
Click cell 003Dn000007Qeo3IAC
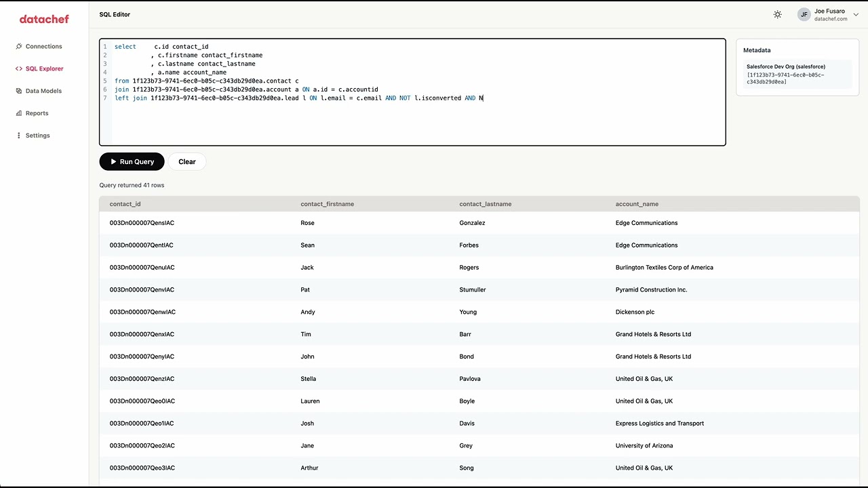coord(142,468)
